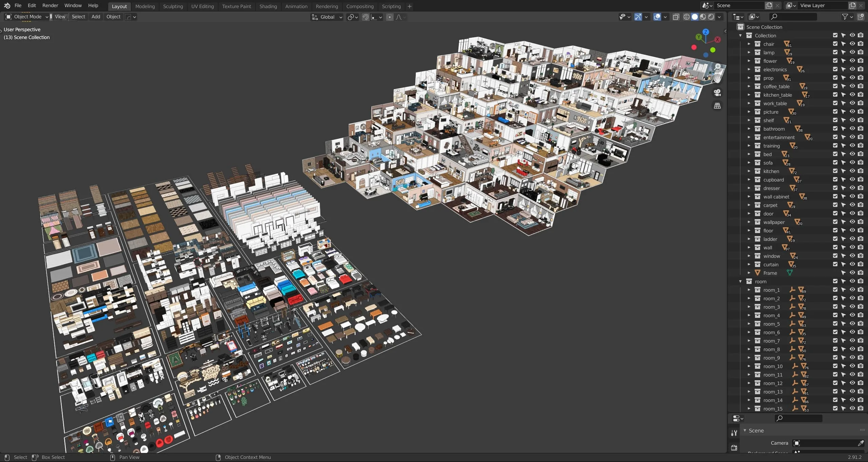This screenshot has width=868, height=462.
Task: Click the Z axis on navigation gizmo
Action: tap(706, 32)
